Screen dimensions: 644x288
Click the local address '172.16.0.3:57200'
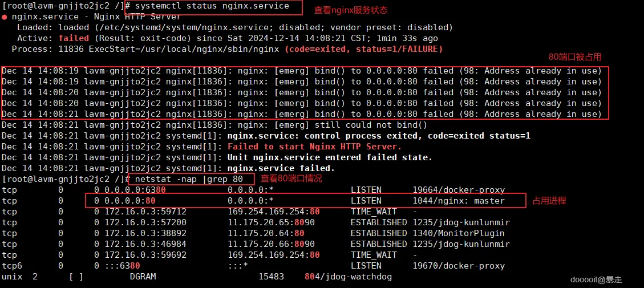pyautogui.click(x=145, y=222)
